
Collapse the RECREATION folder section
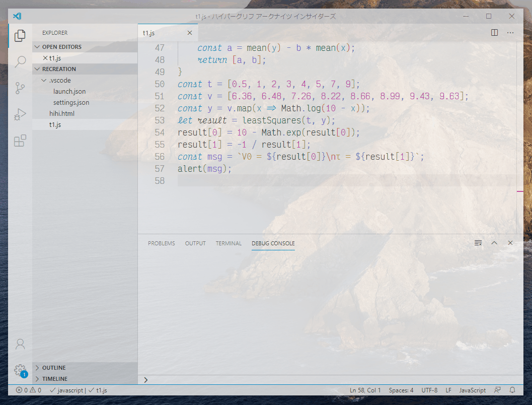click(x=85, y=69)
